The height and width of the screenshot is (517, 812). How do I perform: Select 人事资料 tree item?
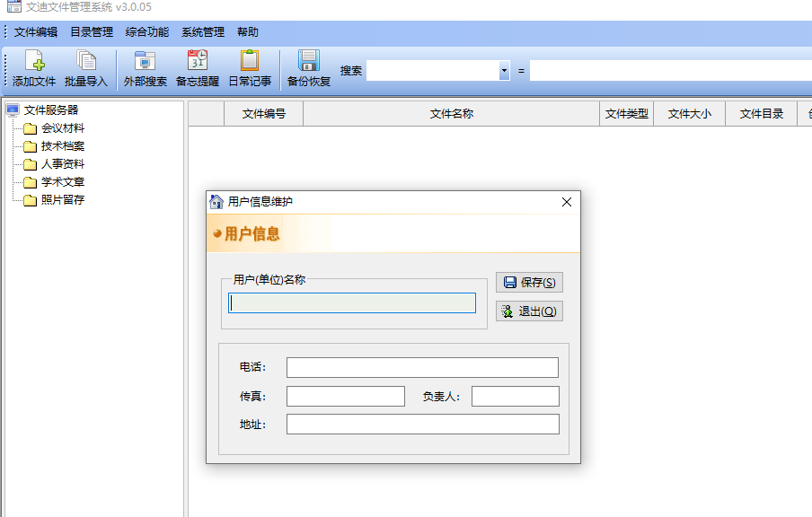(63, 164)
